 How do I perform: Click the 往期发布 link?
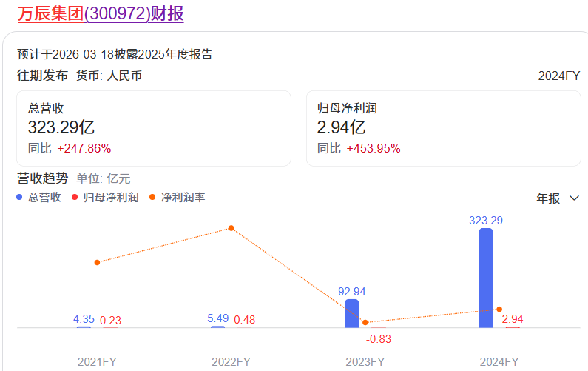42,76
